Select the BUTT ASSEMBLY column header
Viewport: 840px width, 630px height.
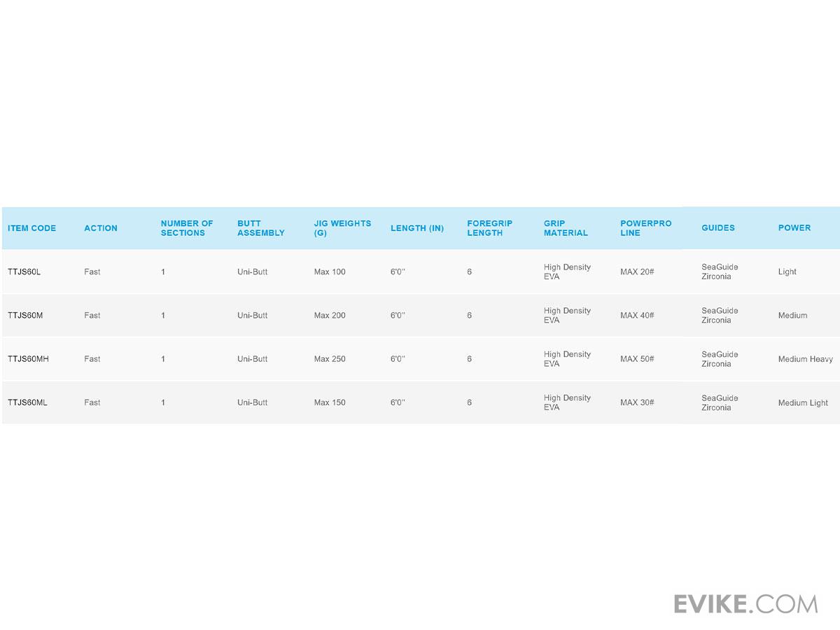261,228
